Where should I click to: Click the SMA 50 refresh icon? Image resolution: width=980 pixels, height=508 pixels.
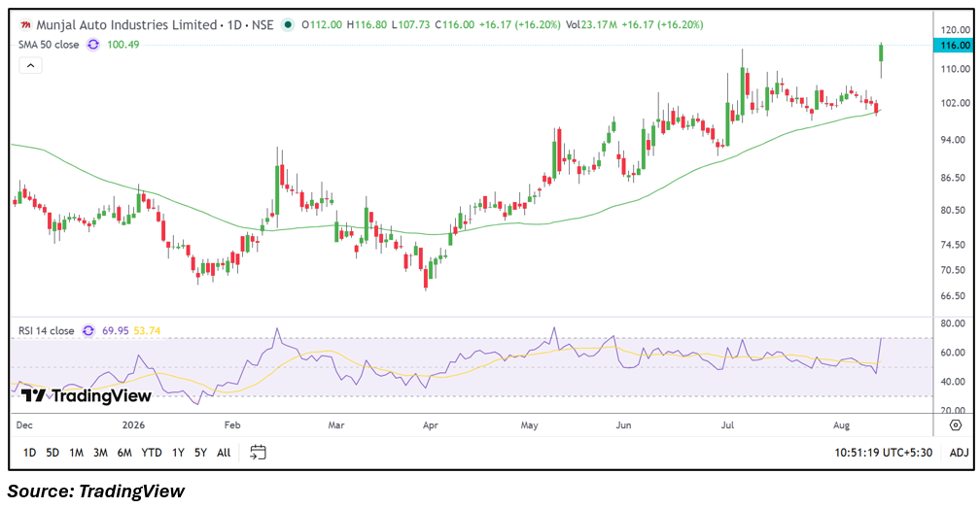(x=93, y=45)
